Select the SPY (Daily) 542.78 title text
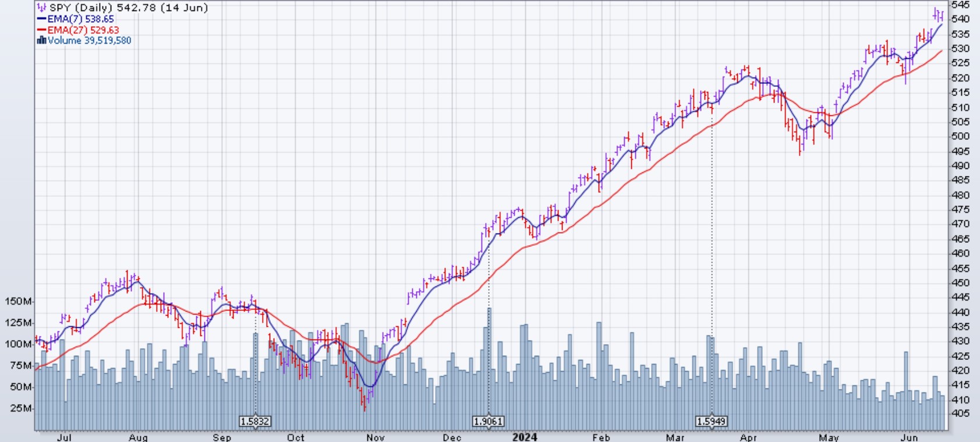980x442 pixels. point(128,8)
